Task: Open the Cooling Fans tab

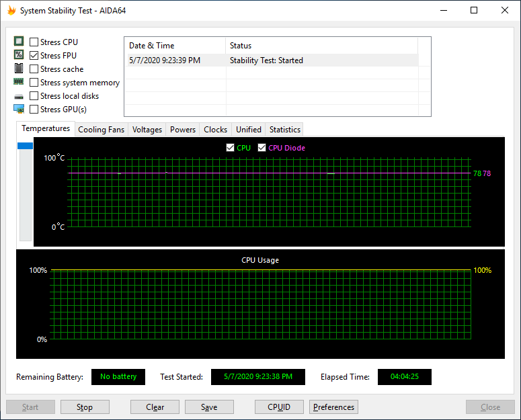Action: [102, 130]
